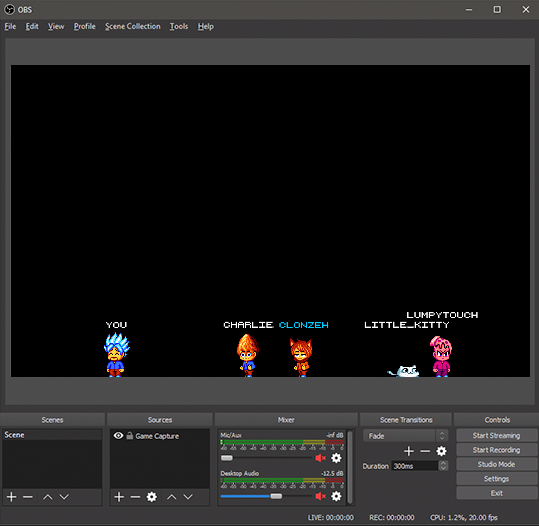The image size is (539, 526).
Task: Move source up in Sources list
Action: coord(172,497)
